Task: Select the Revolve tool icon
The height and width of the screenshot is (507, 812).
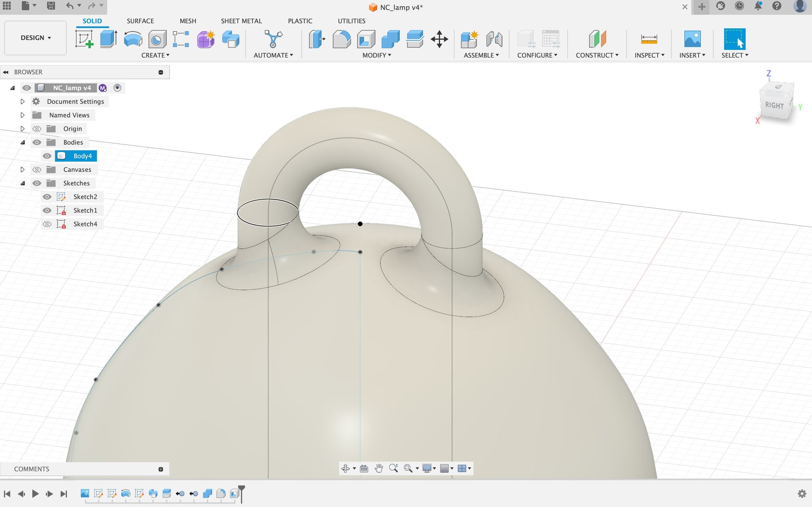Action: pos(133,39)
